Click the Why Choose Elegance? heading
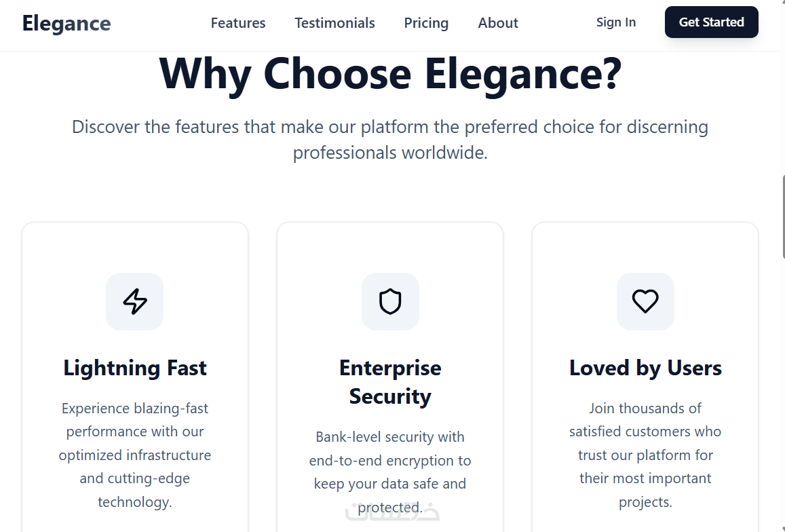 [390, 73]
